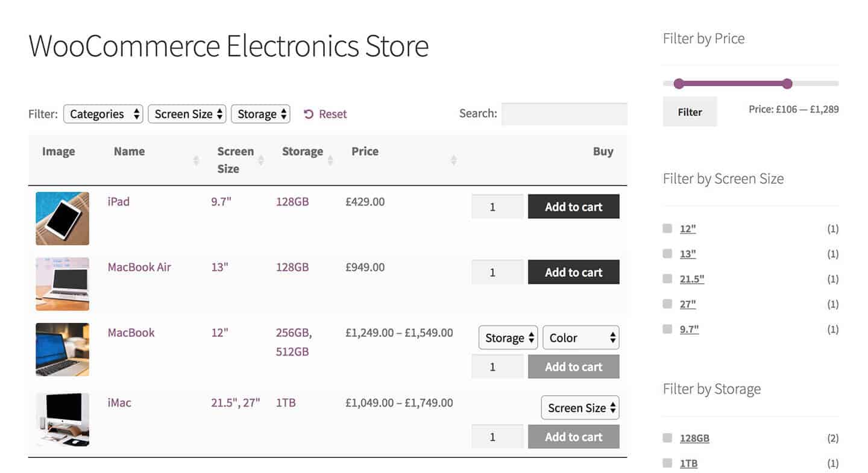Check the 27" screen size filter box
Screen dimensions: 868x473
[667, 304]
